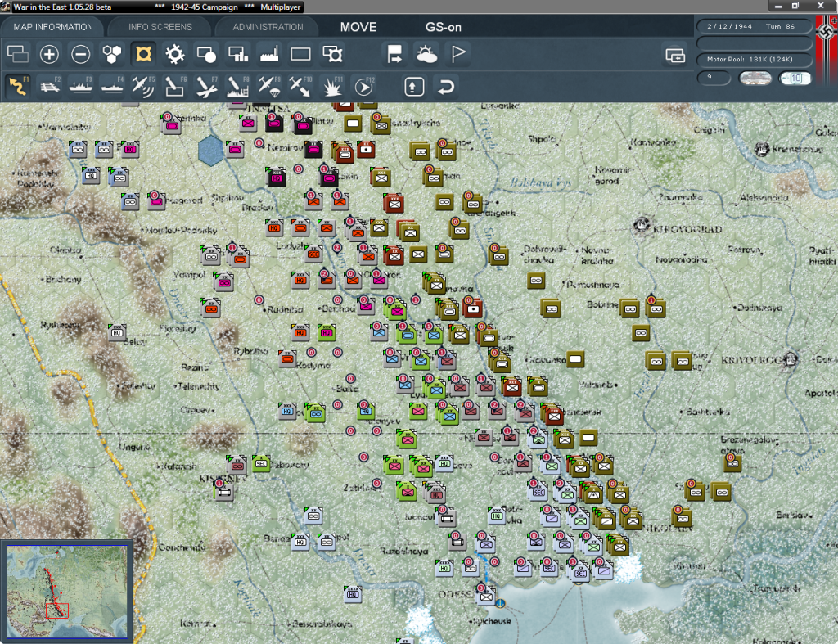Click the GS-on status label
This screenshot has width=838, height=644.
tap(443, 27)
